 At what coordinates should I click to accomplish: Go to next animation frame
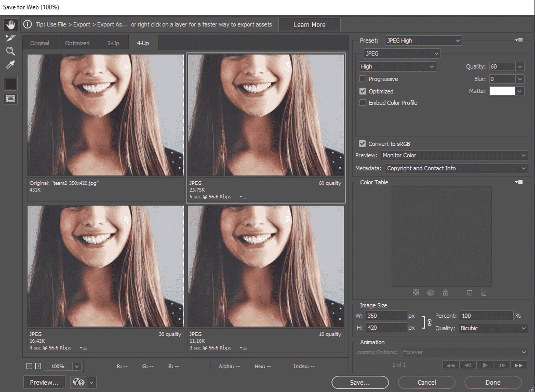tap(502, 365)
